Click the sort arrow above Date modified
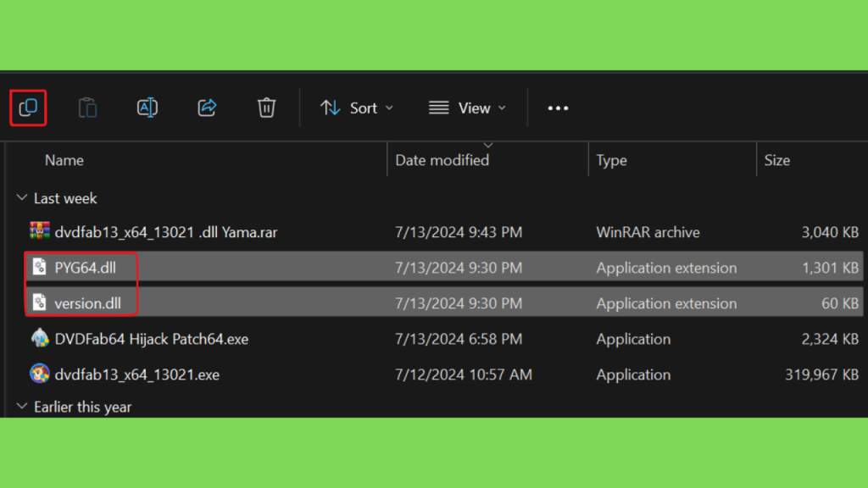Image resolution: width=868 pixels, height=488 pixels. coord(487,146)
